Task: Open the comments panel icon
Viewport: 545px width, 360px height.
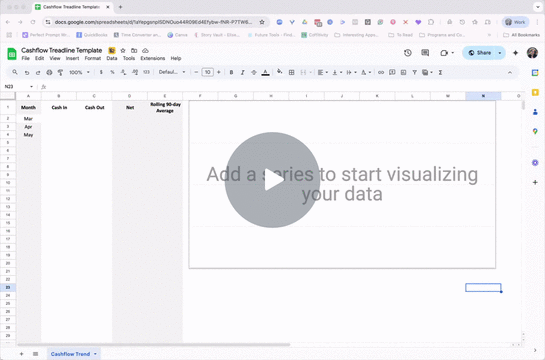Action: [x=425, y=53]
